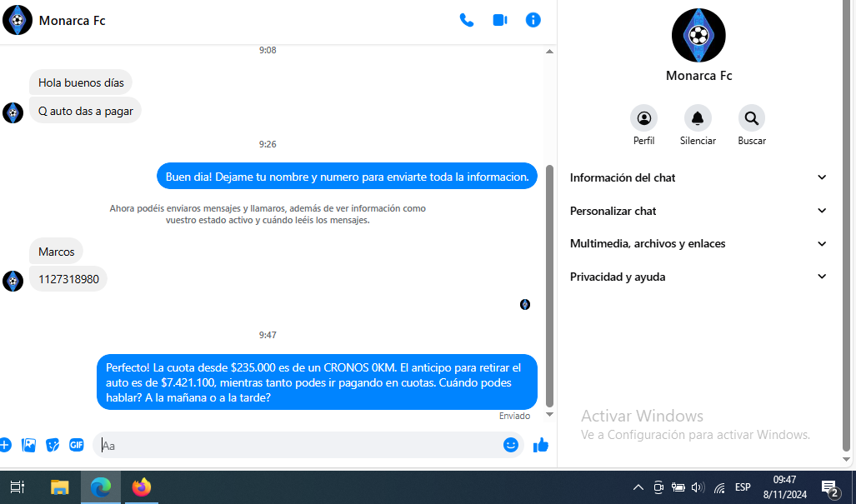Screen dimensions: 856x504
Task: Expand Personalizar chat section
Action: point(698,211)
